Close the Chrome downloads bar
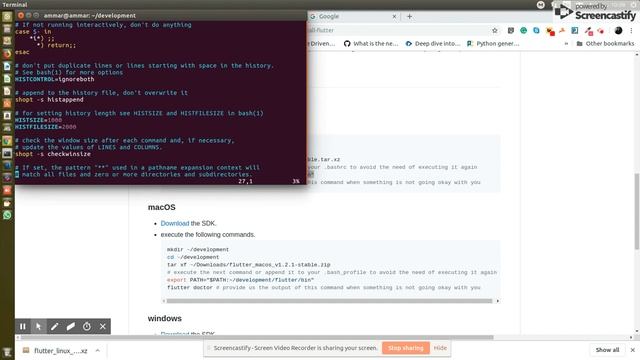 [x=633, y=350]
